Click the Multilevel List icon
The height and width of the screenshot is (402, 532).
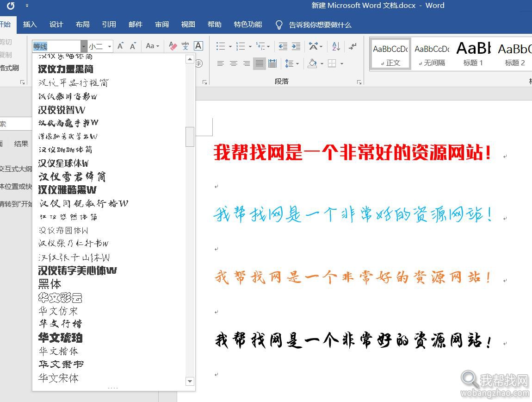[260, 46]
